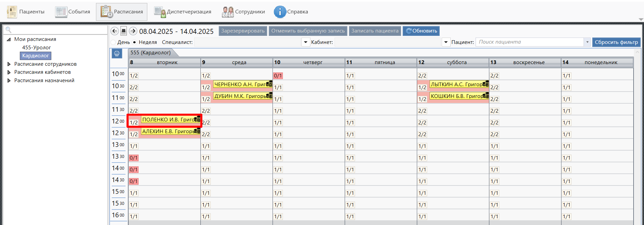
Task: Select 455-Уролог schedule in the tree
Action: (x=36, y=48)
